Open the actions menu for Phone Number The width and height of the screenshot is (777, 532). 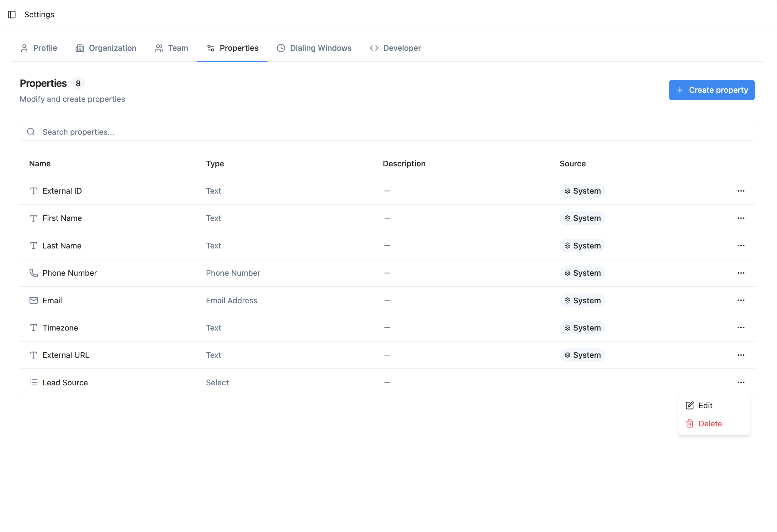[x=741, y=273]
